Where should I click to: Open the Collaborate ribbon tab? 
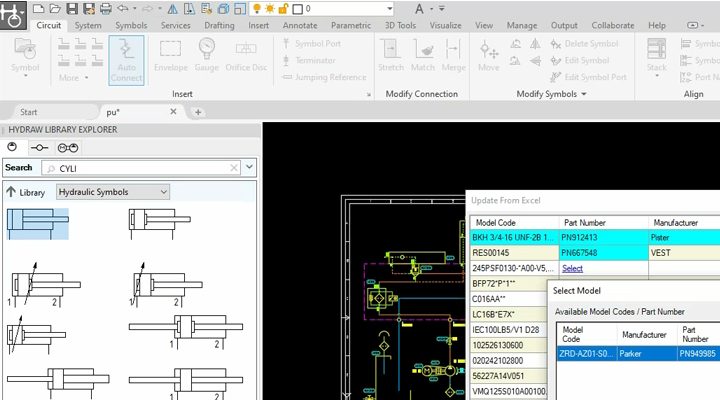[x=613, y=25]
